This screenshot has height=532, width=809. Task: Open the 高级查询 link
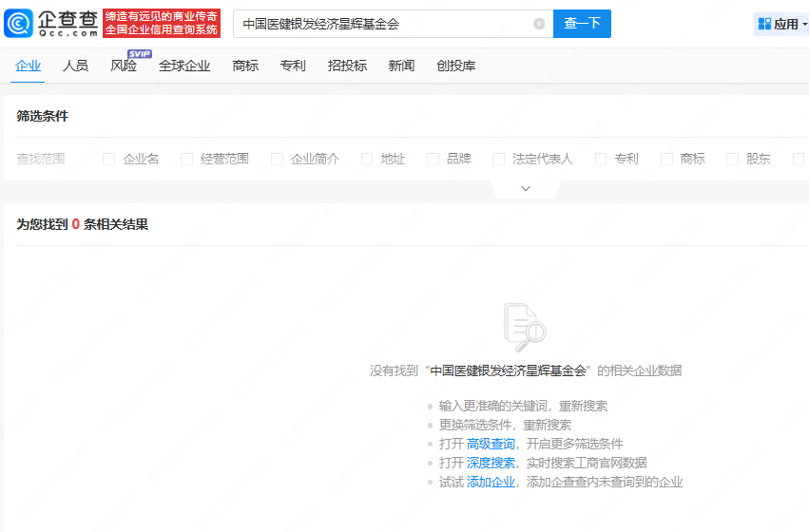tap(491, 444)
